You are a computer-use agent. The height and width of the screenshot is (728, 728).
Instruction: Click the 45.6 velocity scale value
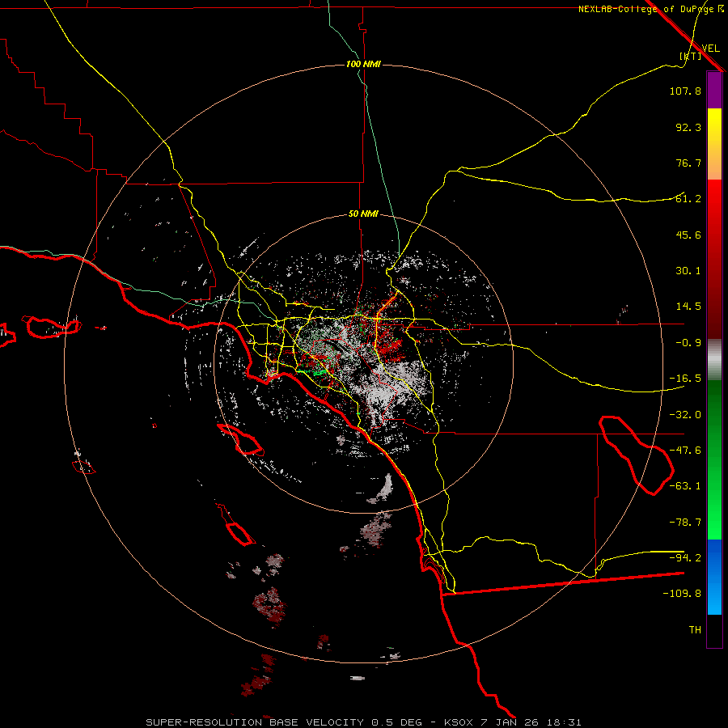click(688, 235)
